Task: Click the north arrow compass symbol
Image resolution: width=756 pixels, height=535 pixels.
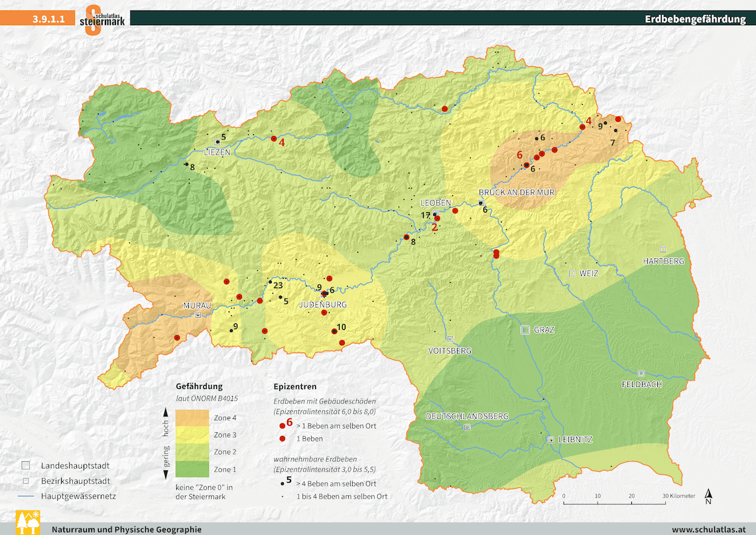Action: click(708, 497)
